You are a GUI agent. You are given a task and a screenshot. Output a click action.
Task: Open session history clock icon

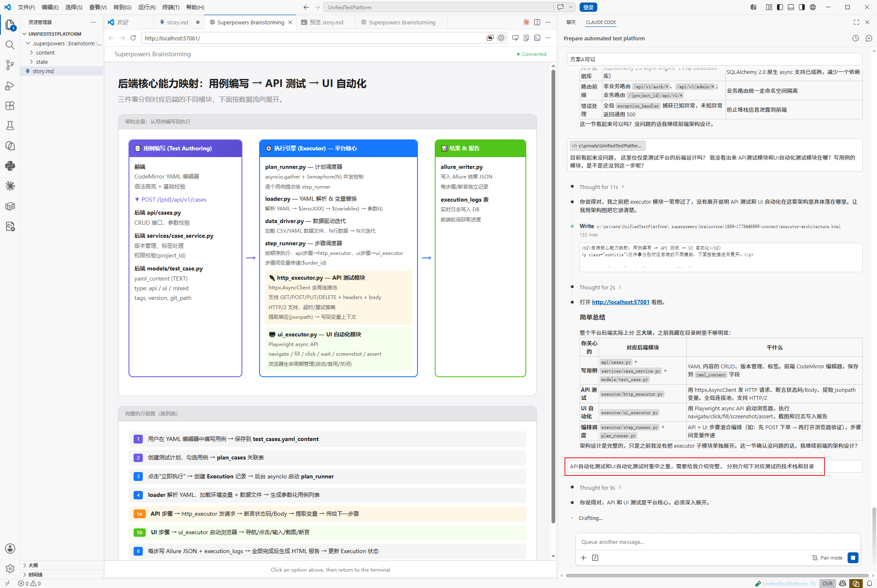856,38
